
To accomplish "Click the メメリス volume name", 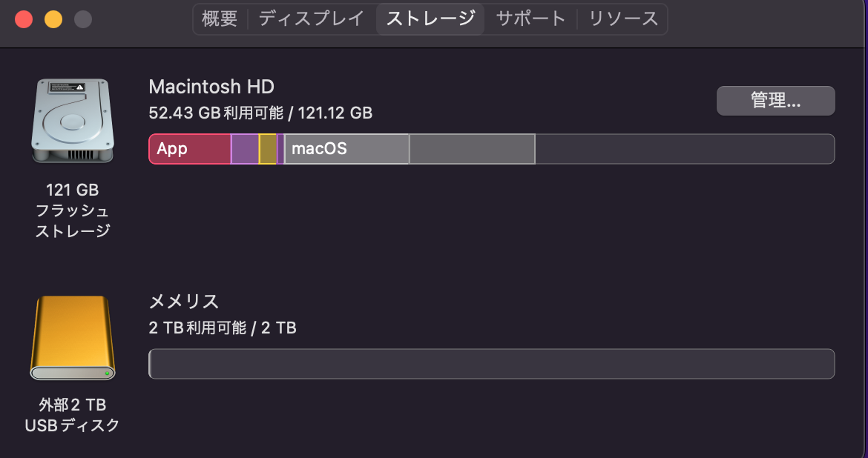I will point(184,302).
